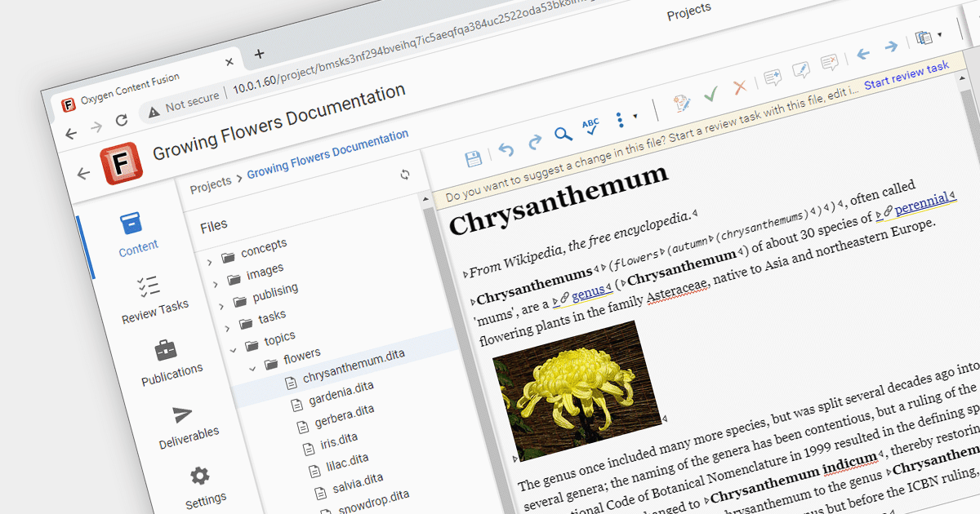Click the Not secure warning in address bar
Image resolution: width=980 pixels, height=514 pixels.
[185, 102]
